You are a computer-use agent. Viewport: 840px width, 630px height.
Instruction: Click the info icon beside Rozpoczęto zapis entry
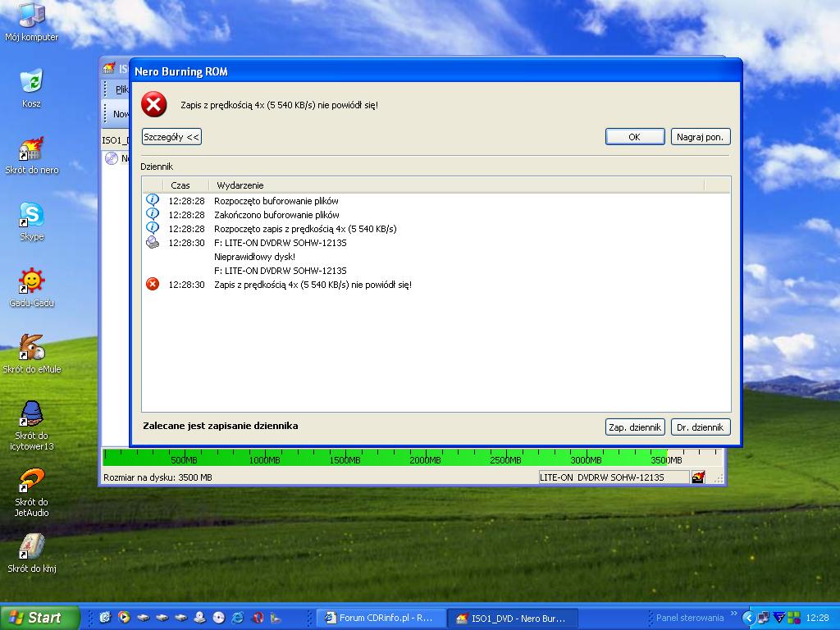click(x=153, y=228)
